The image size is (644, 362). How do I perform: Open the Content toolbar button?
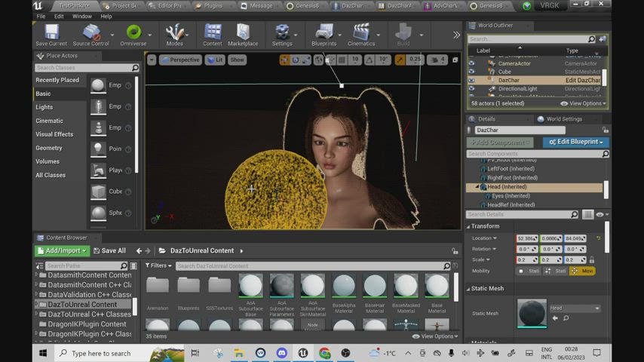coord(213,35)
